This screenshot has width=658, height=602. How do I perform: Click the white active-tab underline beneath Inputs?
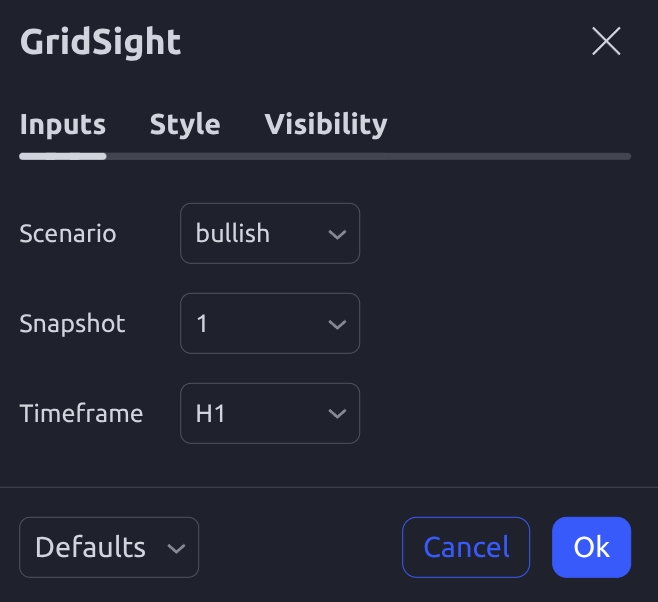click(x=62, y=156)
